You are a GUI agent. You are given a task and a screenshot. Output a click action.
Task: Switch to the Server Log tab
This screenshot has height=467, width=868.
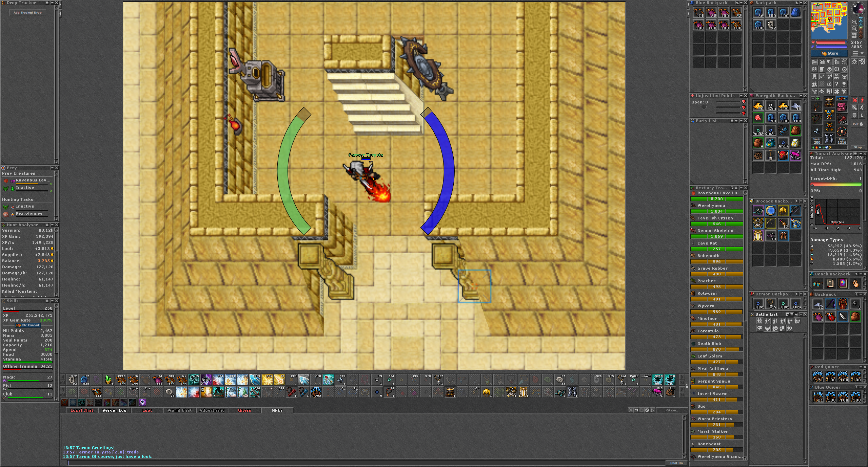[x=114, y=410]
